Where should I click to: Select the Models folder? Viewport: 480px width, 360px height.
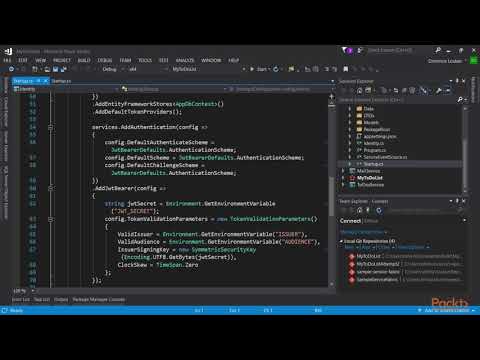pyautogui.click(x=371, y=123)
